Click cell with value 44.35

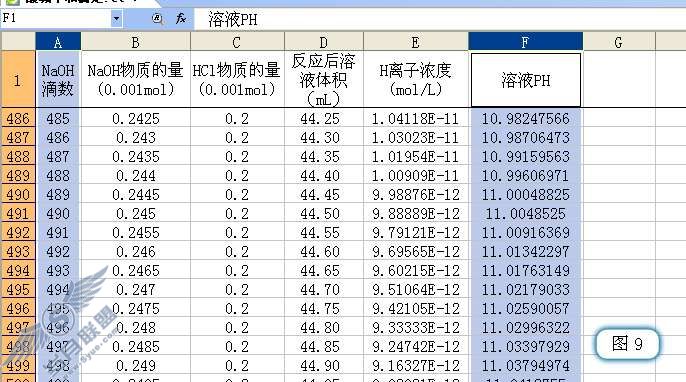[324, 156]
